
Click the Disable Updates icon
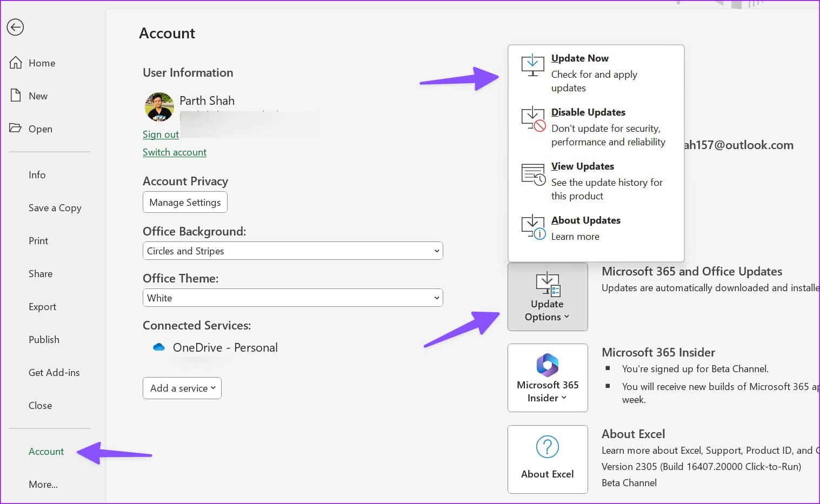pos(533,119)
